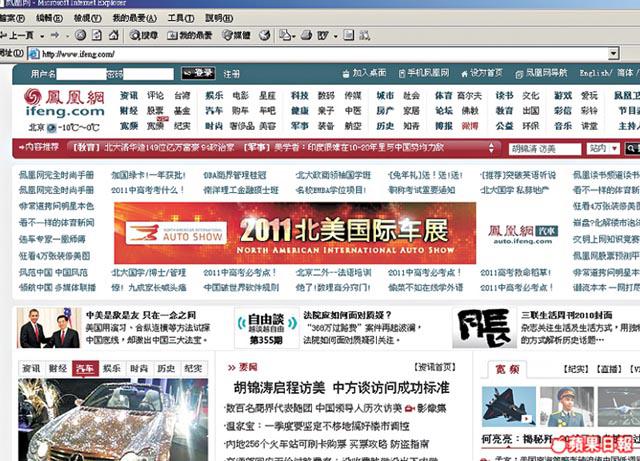Click the 注册 register link
This screenshot has height=461, width=640.
click(231, 74)
